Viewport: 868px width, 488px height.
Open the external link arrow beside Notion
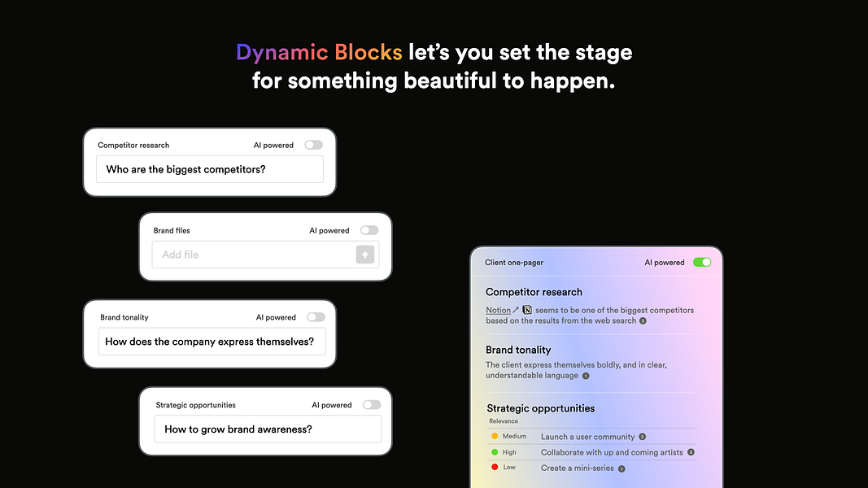point(516,310)
